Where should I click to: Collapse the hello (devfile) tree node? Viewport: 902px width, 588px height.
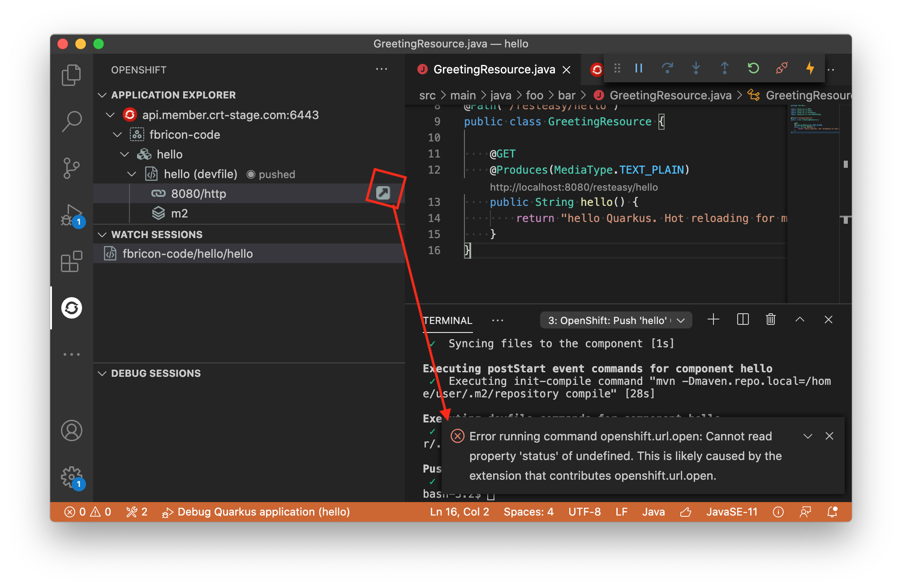coord(131,174)
